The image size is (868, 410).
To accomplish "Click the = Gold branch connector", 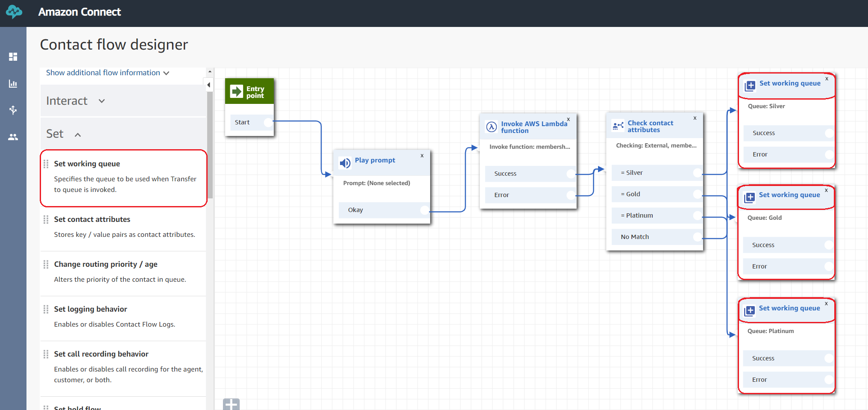I will (x=698, y=195).
